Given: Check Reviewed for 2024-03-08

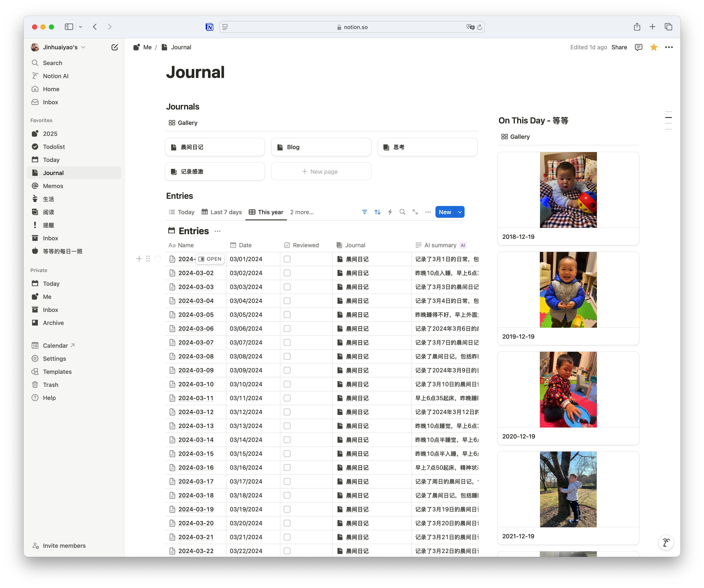Looking at the screenshot, I should pos(287,357).
